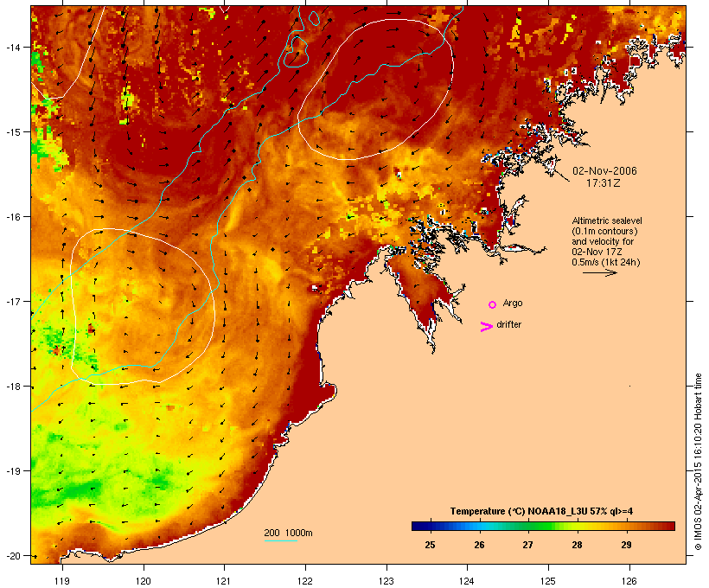Click the IMOS copyright timestamp vertical text
Image resolution: width=709 pixels, height=588 pixels.
coord(698,462)
